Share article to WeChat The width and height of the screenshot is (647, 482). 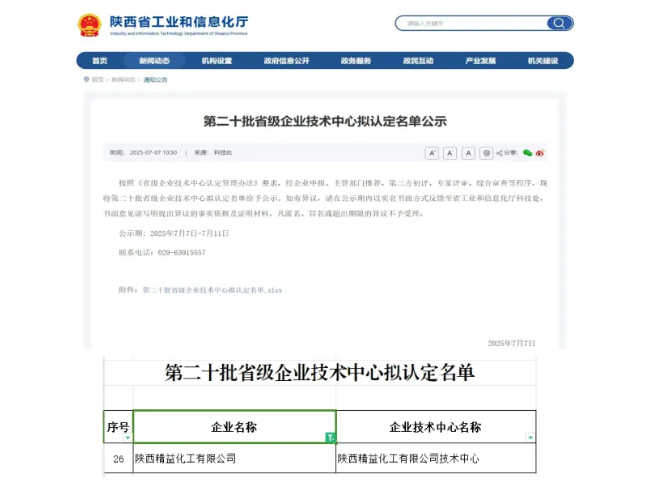527,153
